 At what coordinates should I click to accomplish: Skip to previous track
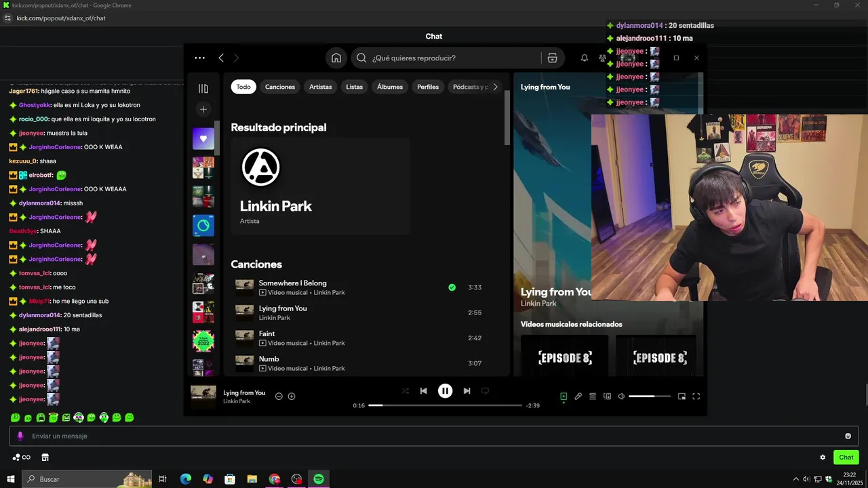[423, 390]
